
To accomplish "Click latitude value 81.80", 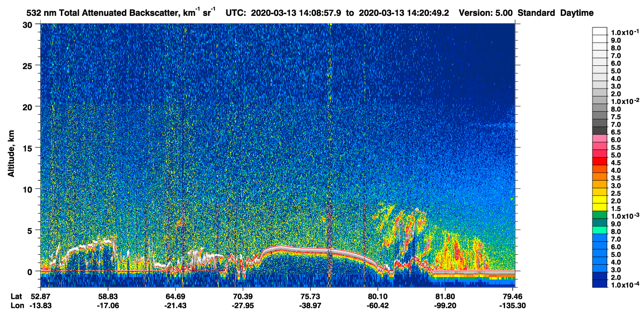I will tap(445, 296).
